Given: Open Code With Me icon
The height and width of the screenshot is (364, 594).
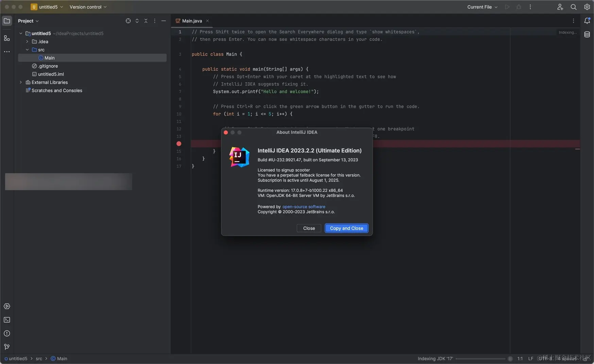Looking at the screenshot, I should click(x=560, y=7).
